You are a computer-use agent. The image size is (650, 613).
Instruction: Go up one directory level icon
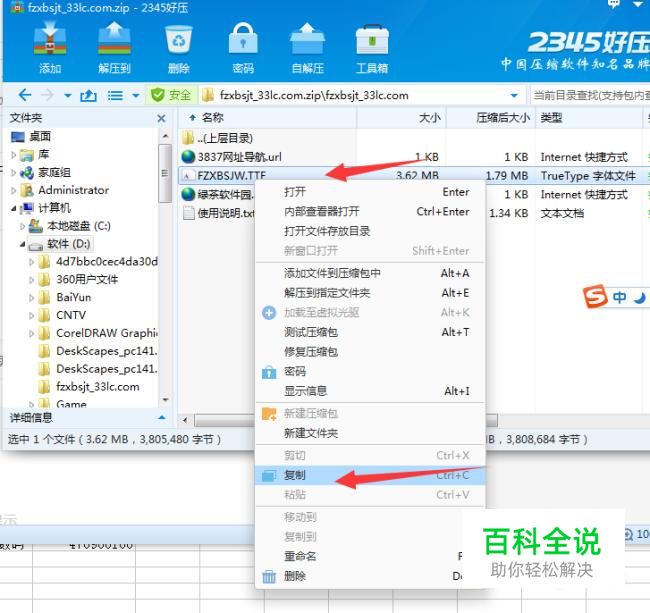point(88,96)
